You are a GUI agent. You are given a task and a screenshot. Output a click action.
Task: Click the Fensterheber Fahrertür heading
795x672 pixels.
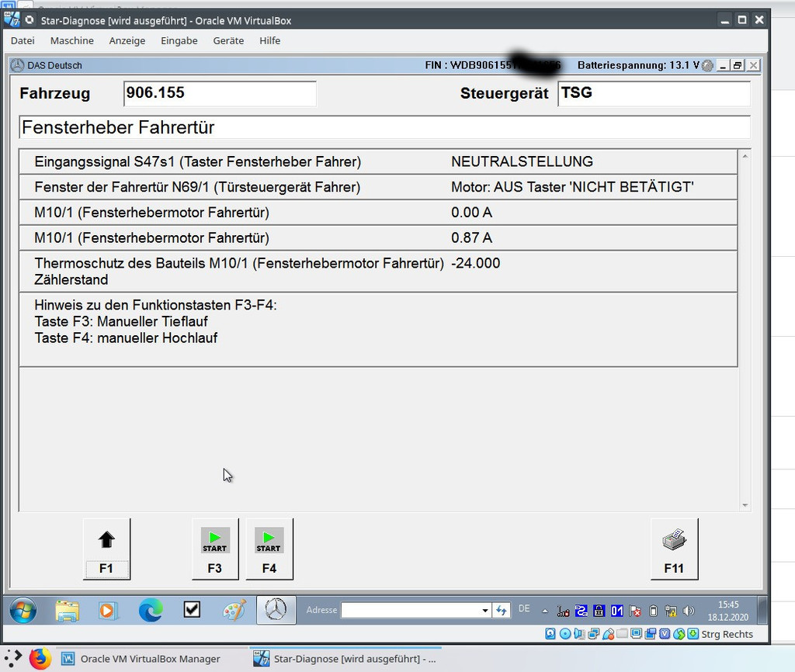(118, 127)
